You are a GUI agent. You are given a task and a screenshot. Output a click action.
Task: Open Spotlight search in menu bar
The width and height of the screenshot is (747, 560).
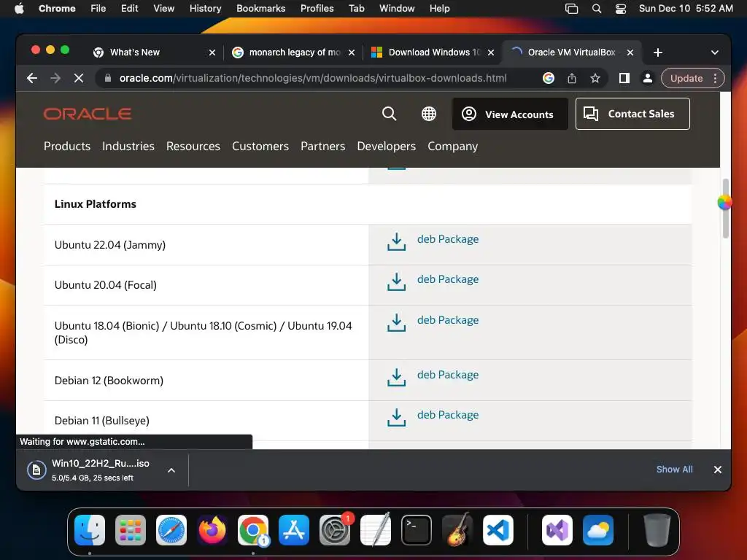coord(597,8)
